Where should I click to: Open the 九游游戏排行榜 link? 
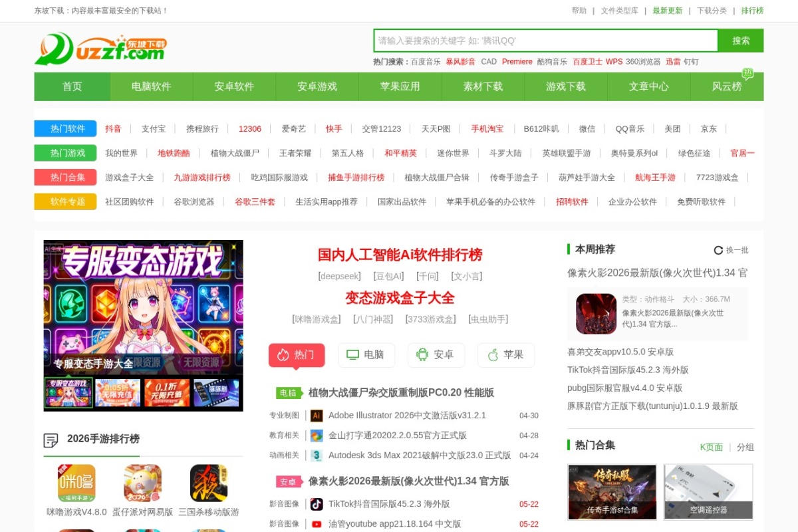tap(202, 178)
